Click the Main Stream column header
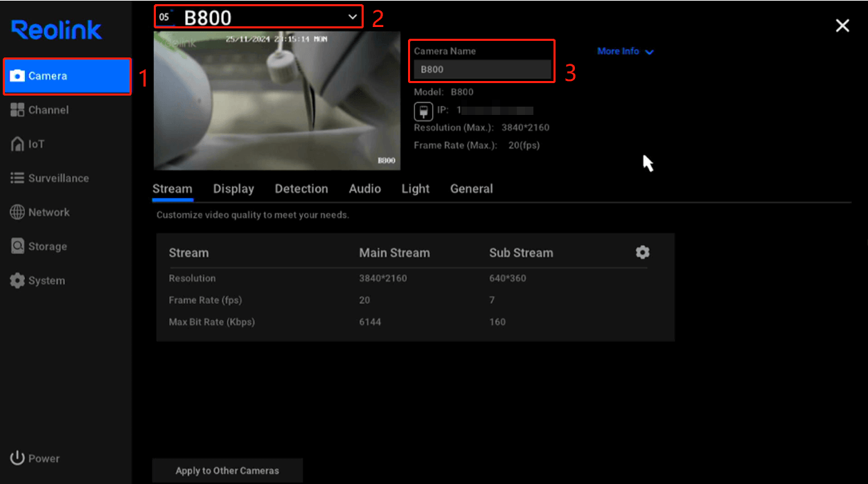868x484 pixels. [394, 253]
